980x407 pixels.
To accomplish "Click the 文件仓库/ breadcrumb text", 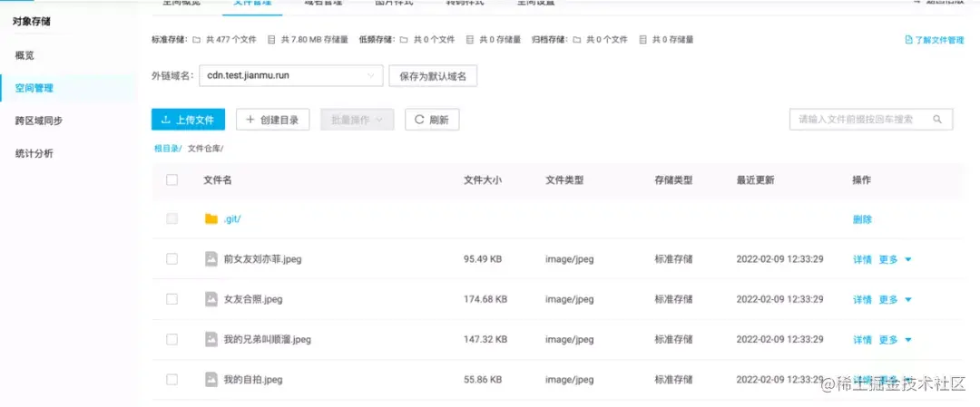I will (x=206, y=149).
